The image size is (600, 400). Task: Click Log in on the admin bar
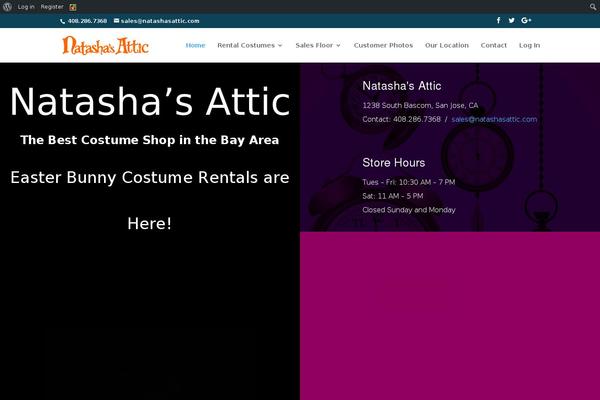click(x=26, y=7)
